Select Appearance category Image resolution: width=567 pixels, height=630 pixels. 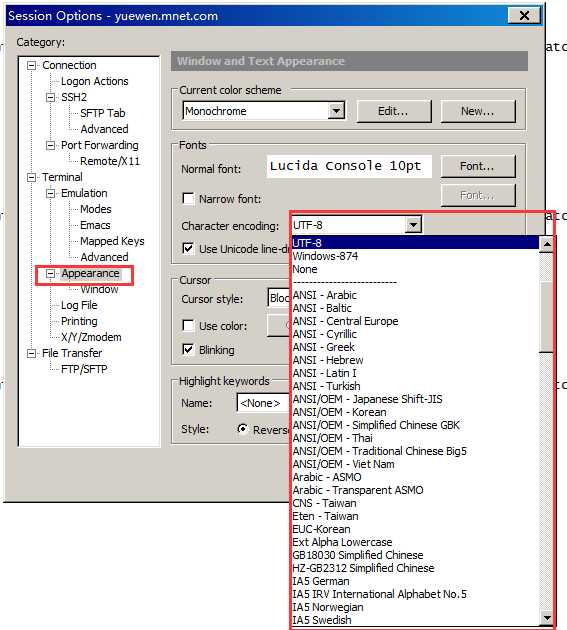pos(90,273)
